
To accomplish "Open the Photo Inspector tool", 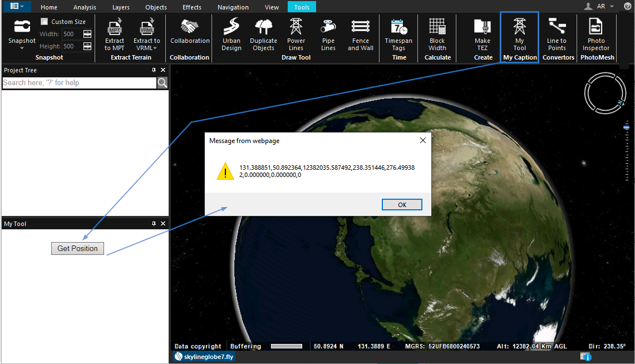I will click(596, 35).
